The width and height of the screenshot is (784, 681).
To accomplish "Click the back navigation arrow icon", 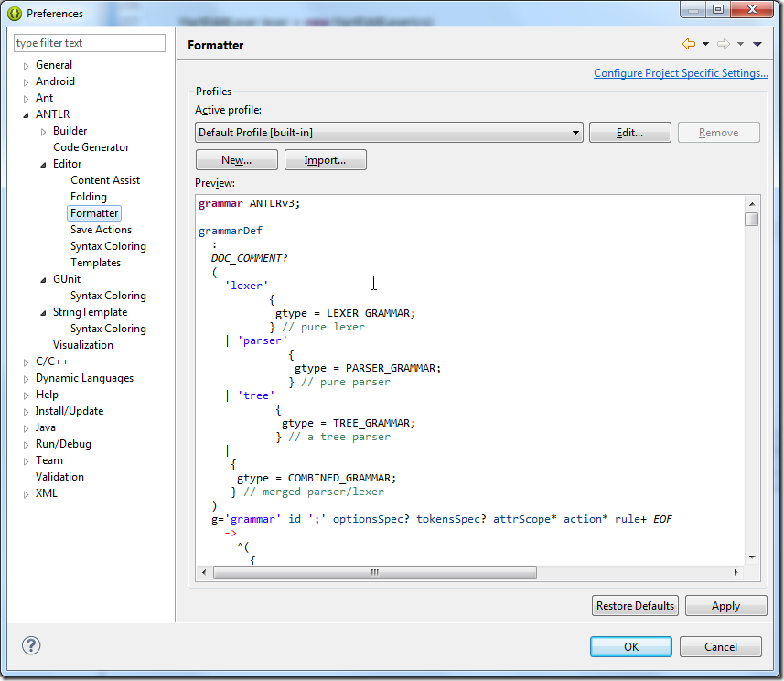I will [688, 44].
